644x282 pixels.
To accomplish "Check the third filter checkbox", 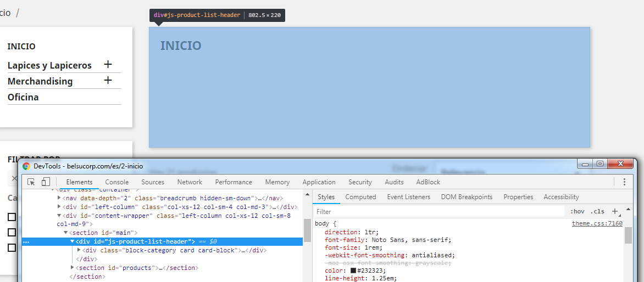I will [12, 247].
